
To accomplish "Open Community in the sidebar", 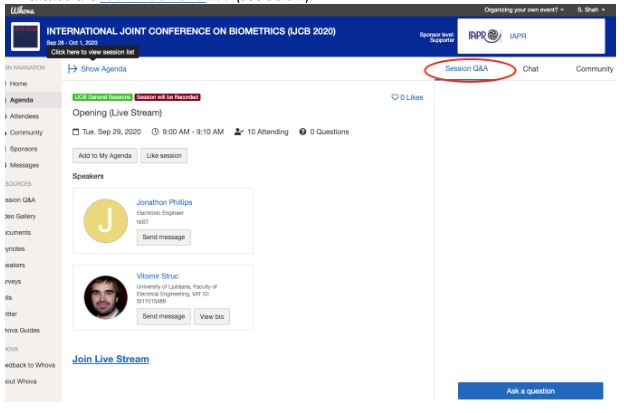I will 26,132.
